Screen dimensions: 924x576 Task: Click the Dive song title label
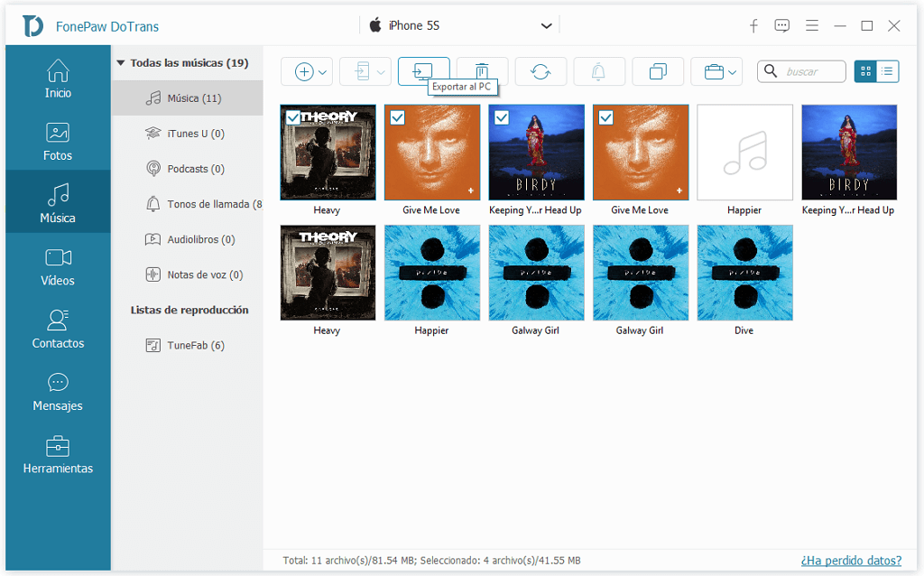[744, 330]
